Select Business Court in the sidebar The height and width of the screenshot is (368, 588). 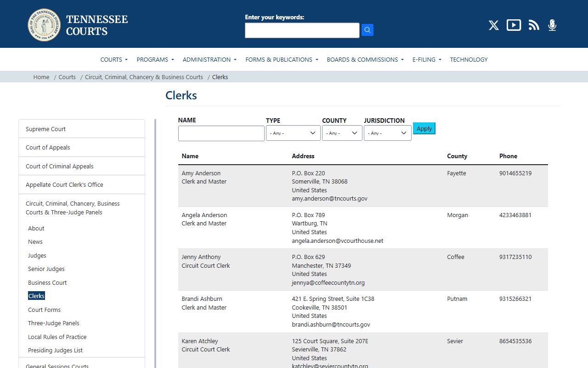coord(47,282)
